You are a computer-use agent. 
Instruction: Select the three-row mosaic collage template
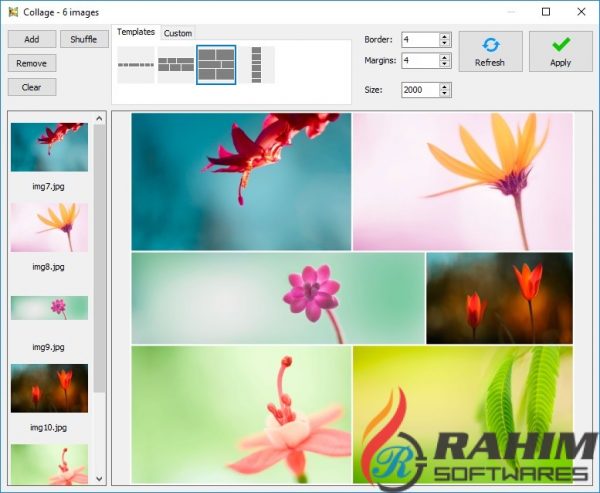point(216,65)
